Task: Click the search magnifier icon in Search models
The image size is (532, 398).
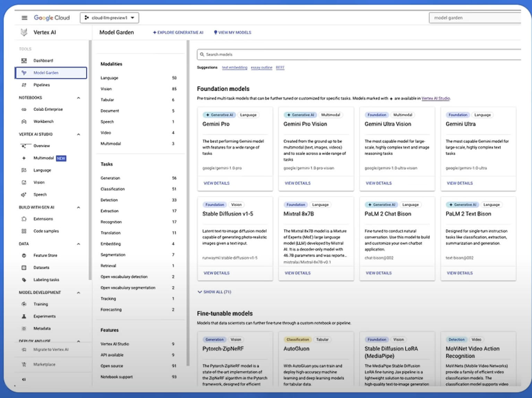Action: tap(202, 54)
